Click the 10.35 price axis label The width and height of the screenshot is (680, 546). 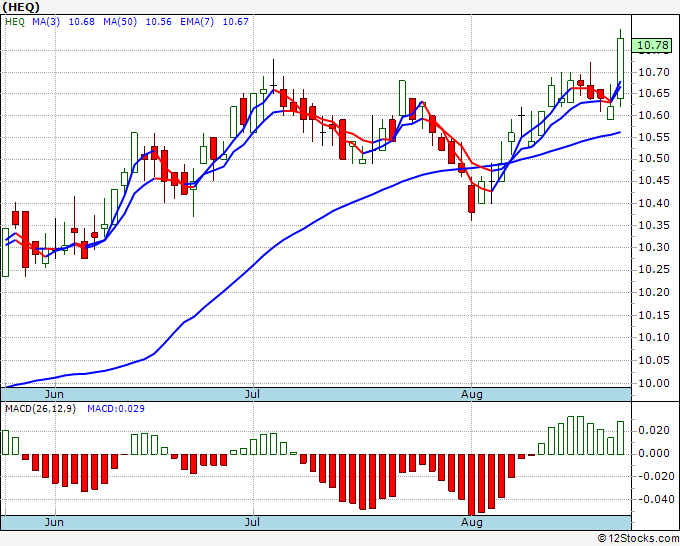654,225
